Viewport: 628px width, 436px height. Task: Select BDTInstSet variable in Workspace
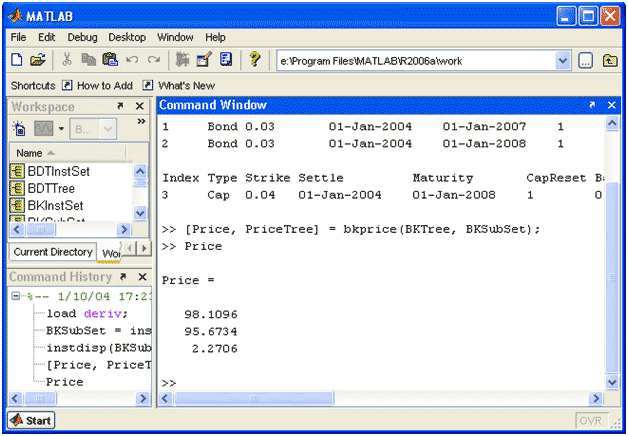(x=50, y=171)
